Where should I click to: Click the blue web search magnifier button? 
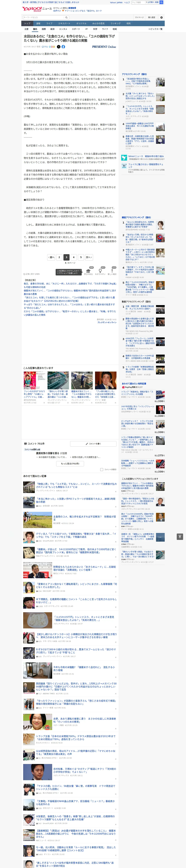click(161, 2)
